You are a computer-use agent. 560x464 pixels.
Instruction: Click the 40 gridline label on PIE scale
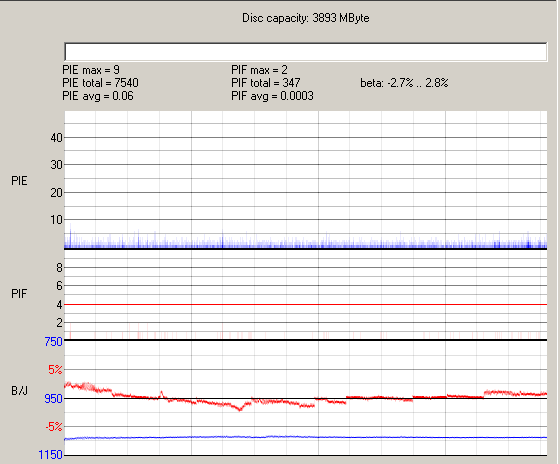coord(56,138)
